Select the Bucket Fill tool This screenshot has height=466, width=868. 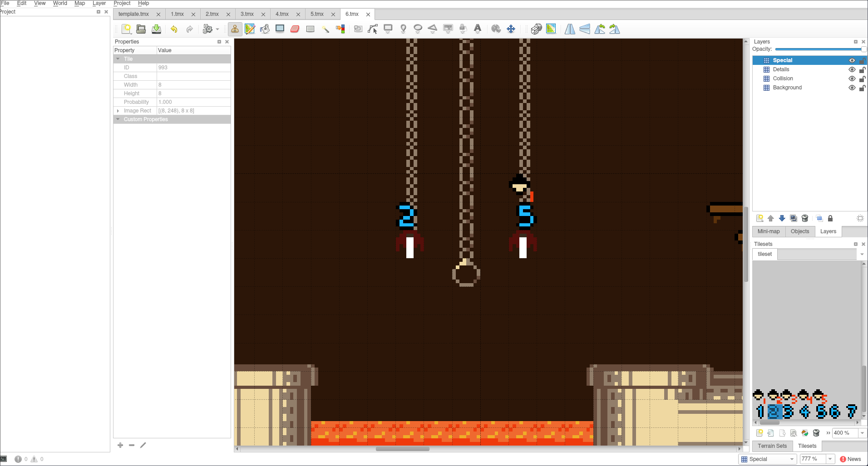265,29
